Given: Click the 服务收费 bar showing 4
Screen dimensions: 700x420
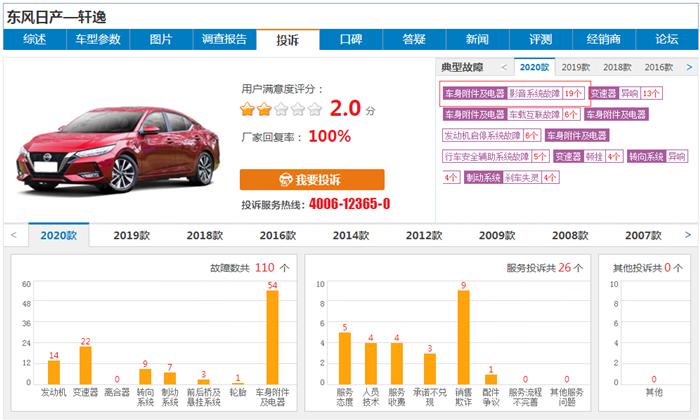Looking at the screenshot, I should click(x=396, y=363).
